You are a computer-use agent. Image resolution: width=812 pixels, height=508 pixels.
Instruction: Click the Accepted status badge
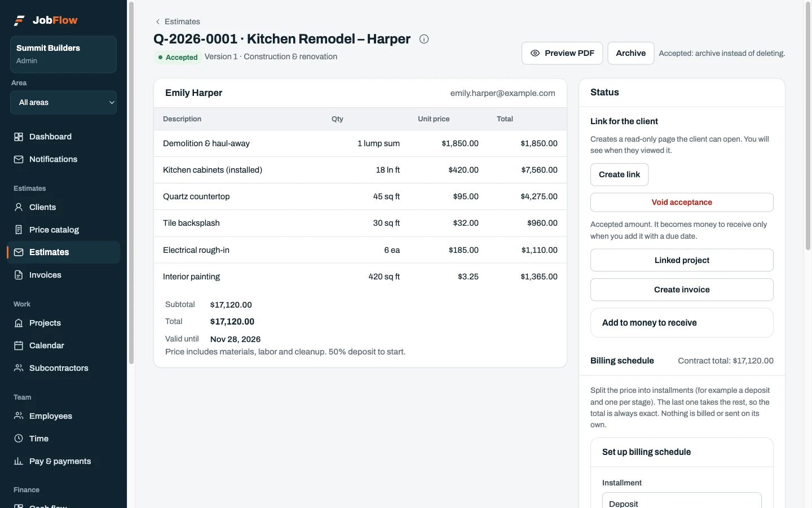point(178,57)
